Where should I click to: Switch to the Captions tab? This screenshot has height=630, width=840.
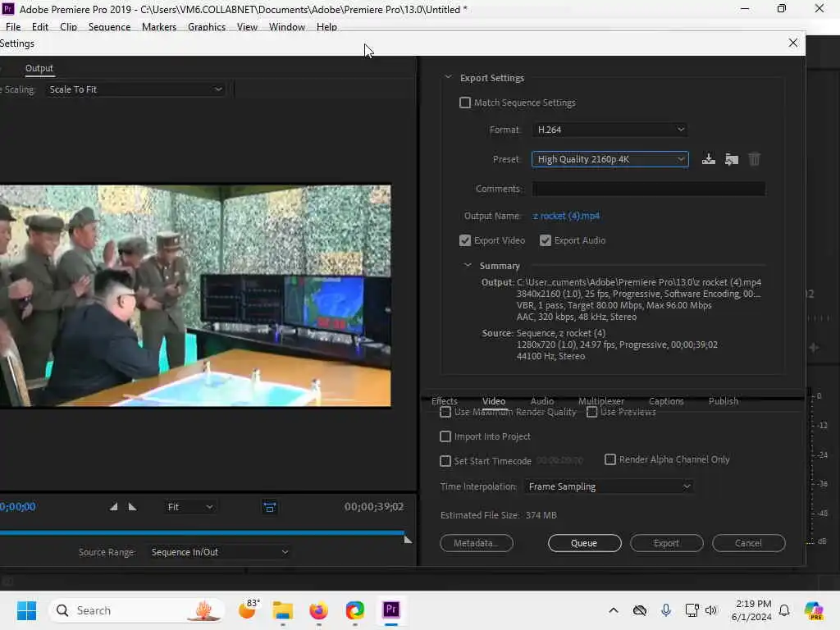[x=666, y=400]
